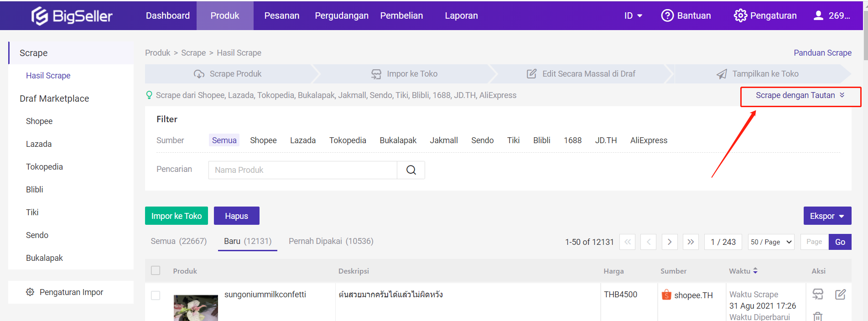Go to next page arrow
Screen dimensions: 868x321
tap(670, 242)
